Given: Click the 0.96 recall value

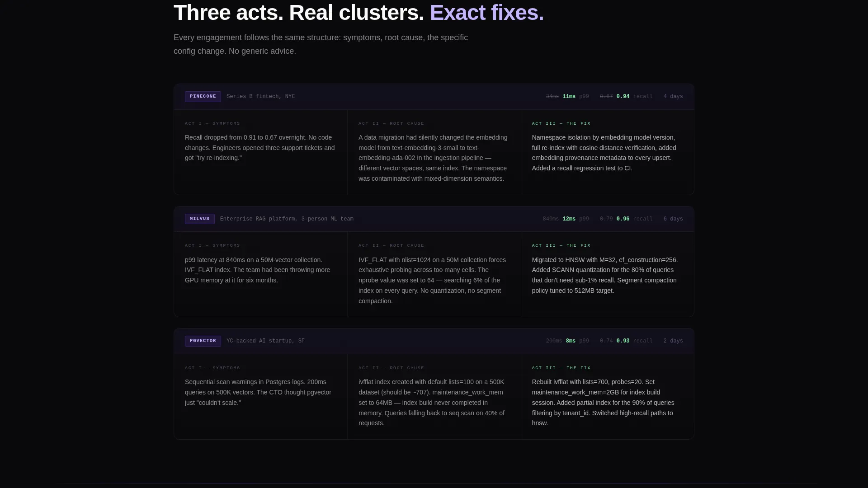Looking at the screenshot, I should click(x=623, y=219).
